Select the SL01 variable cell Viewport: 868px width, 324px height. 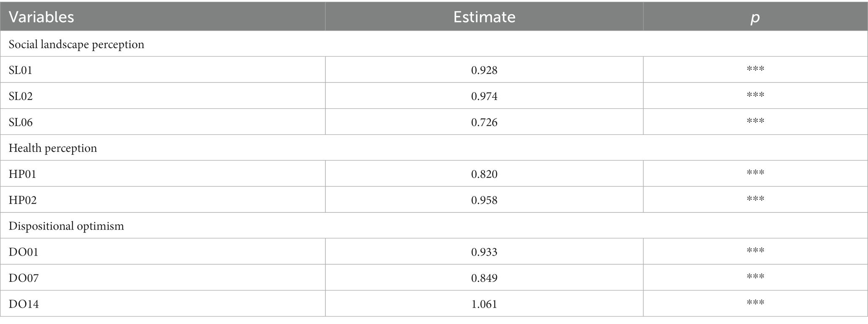click(163, 70)
